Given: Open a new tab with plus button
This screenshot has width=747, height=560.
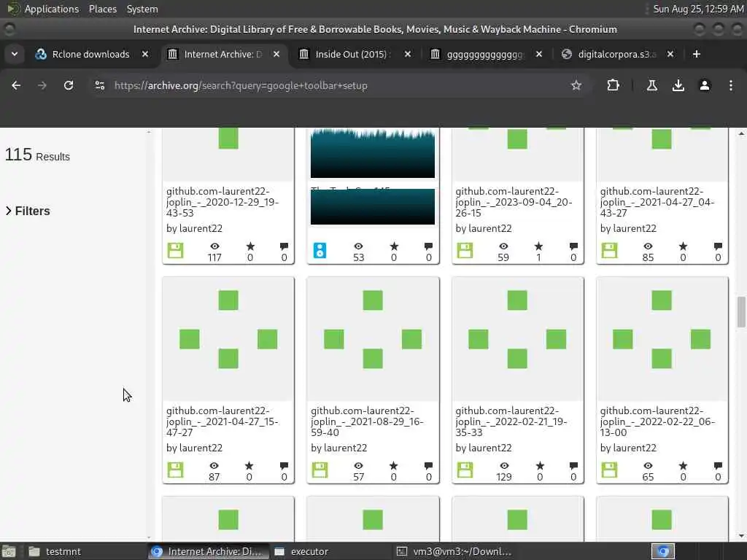Looking at the screenshot, I should (697, 54).
